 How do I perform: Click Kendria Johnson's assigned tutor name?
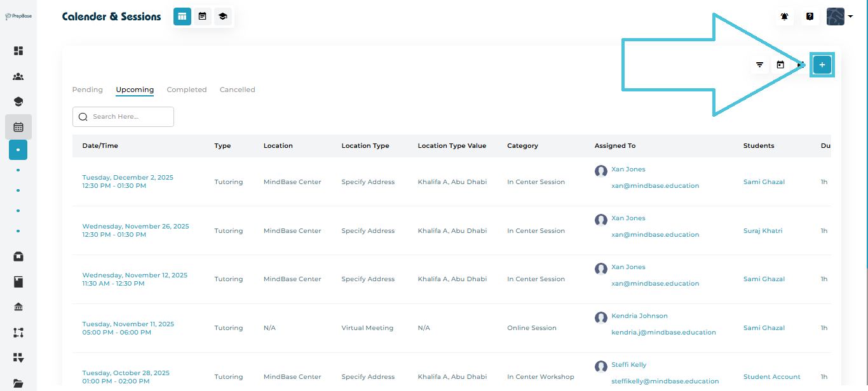tap(639, 316)
